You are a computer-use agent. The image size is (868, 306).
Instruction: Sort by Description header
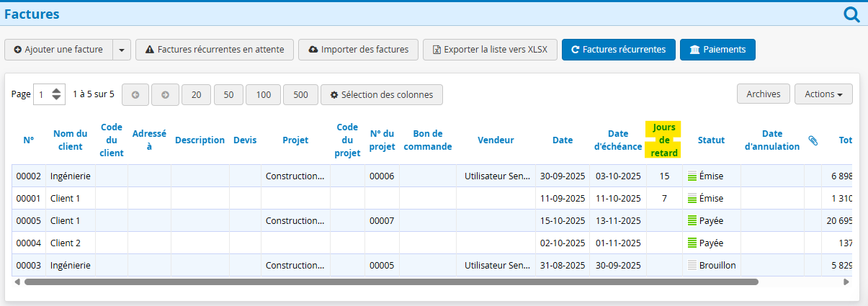point(200,140)
